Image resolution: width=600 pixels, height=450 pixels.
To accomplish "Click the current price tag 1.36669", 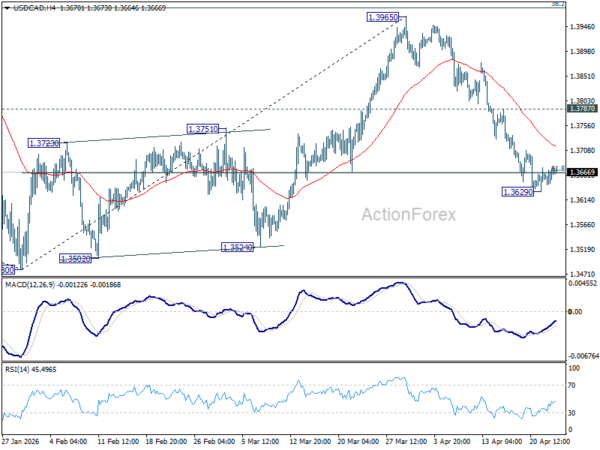I will [x=582, y=173].
